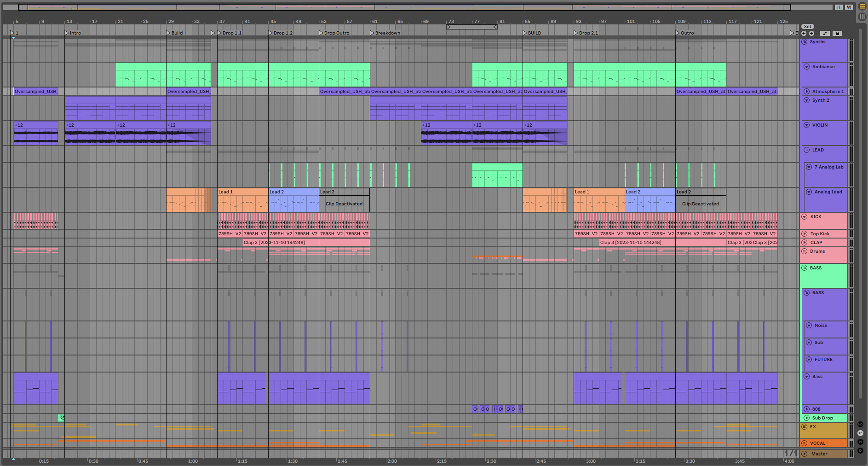
Task: Toggle the Track Delay (D) section visibility
Action: [x=860, y=451]
